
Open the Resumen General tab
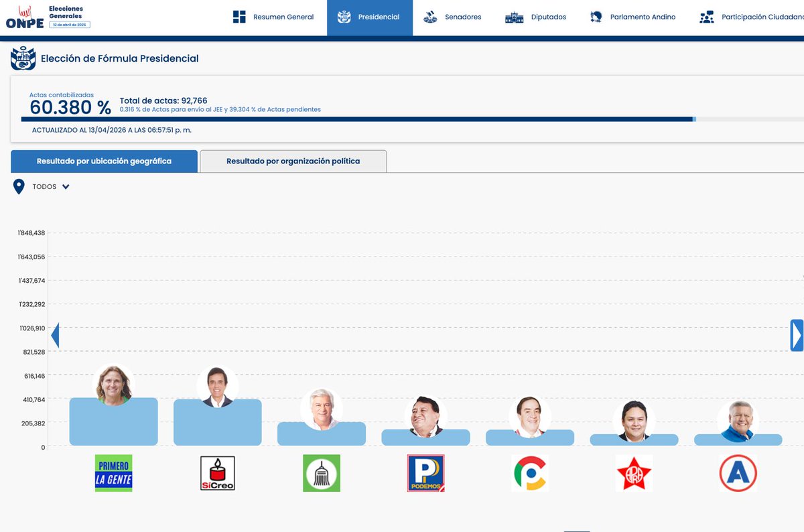point(273,17)
